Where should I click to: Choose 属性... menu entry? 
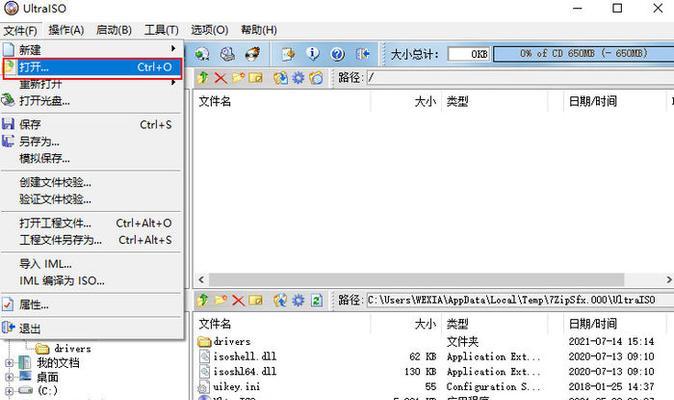[x=92, y=305]
